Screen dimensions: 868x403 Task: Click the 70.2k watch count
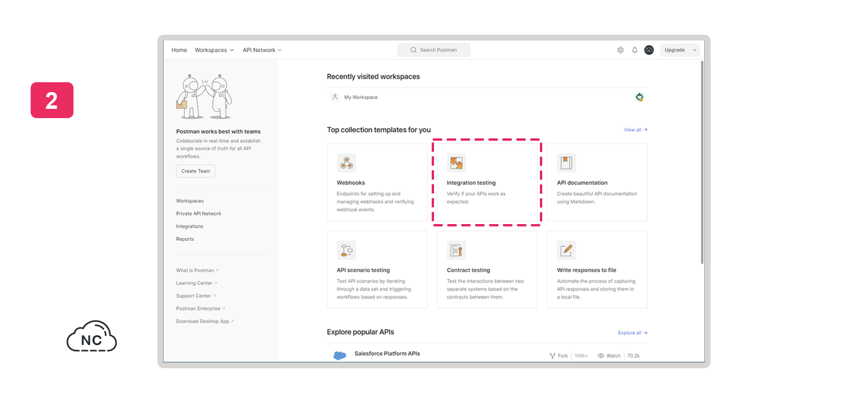634,356
